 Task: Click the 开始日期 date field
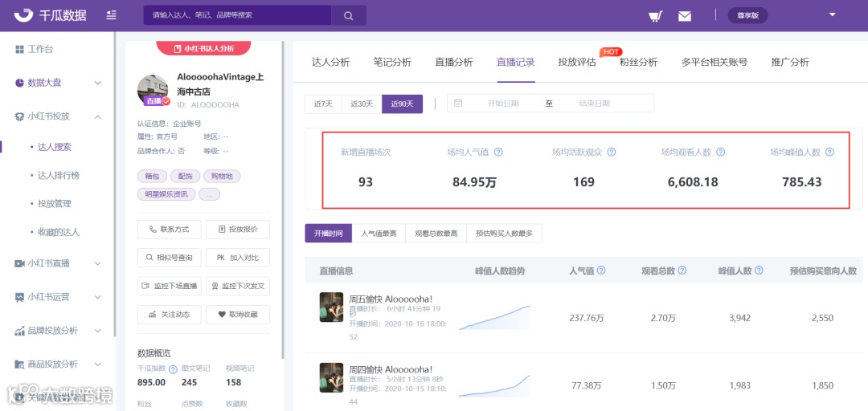point(503,104)
